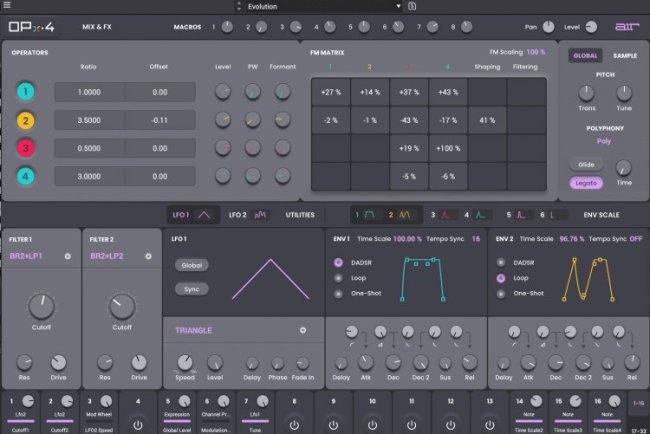Screen dimensions: 650x434
Task: Click the Filter 1 Cutoff knob
Action: 41,307
